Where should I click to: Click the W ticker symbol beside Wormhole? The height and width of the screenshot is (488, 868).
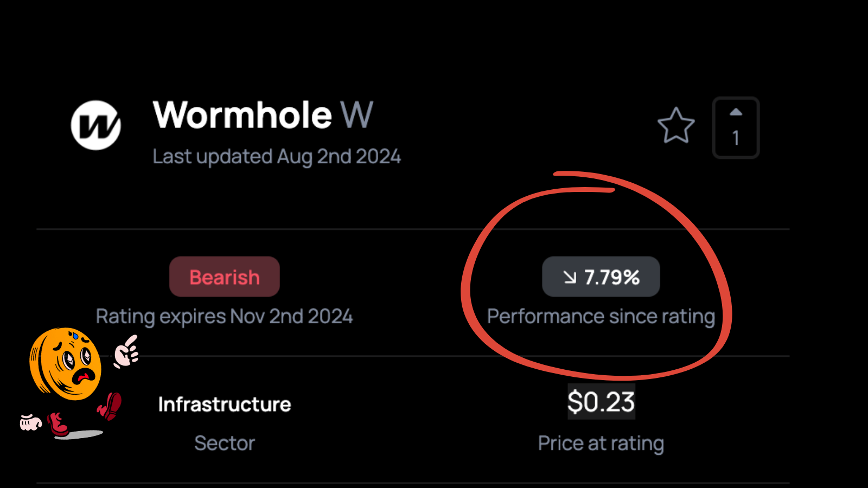[x=356, y=115]
